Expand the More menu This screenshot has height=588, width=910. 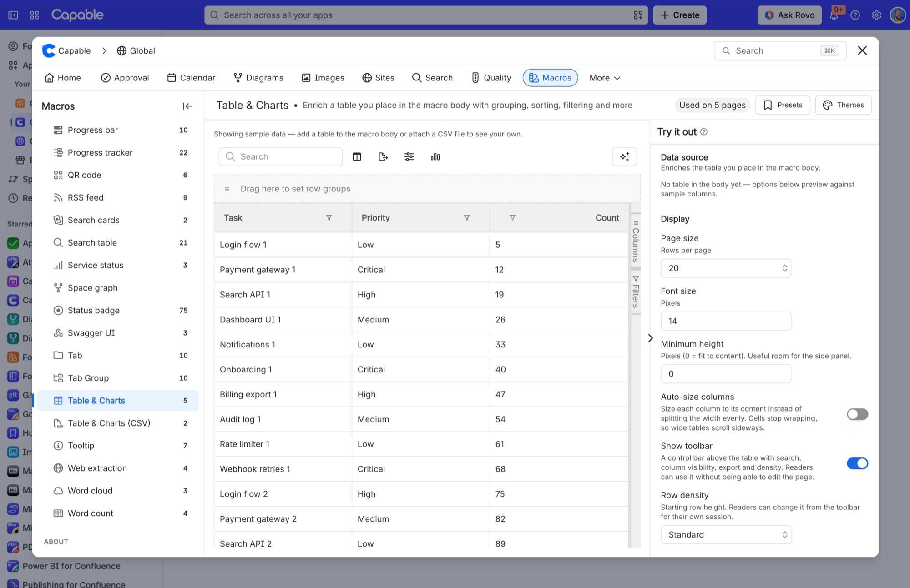tap(605, 78)
